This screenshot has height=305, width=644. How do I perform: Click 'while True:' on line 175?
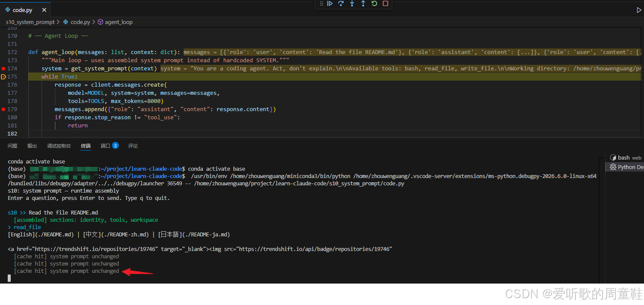[60, 77]
